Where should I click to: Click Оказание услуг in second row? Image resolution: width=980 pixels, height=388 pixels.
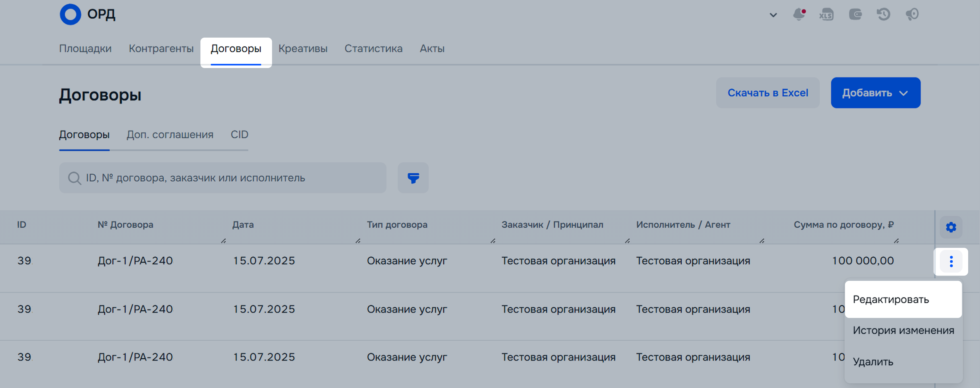click(407, 309)
